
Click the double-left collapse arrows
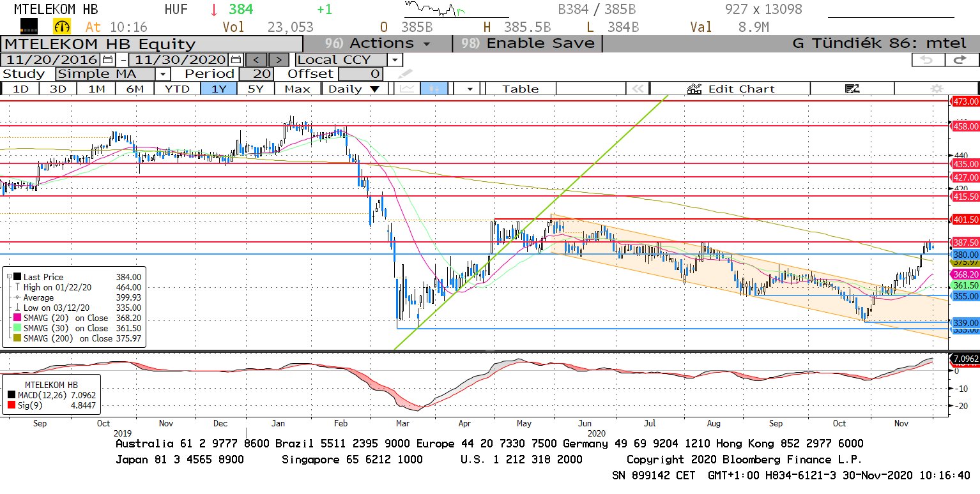tap(636, 89)
